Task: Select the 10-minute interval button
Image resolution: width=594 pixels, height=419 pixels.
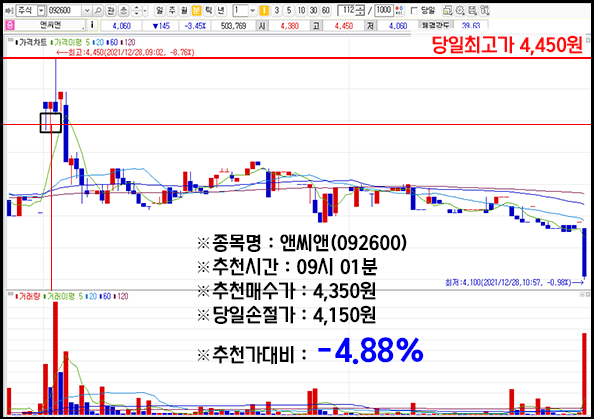Action: click(301, 11)
